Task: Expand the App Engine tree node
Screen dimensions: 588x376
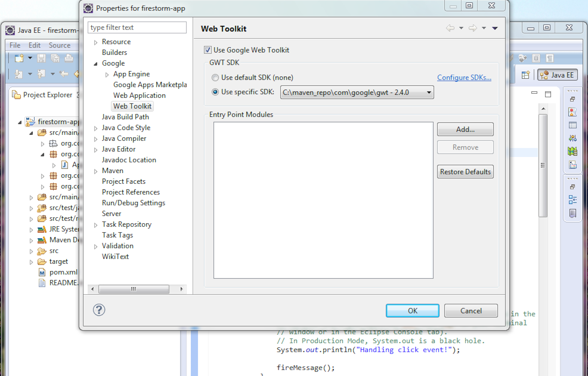Action: (107, 75)
